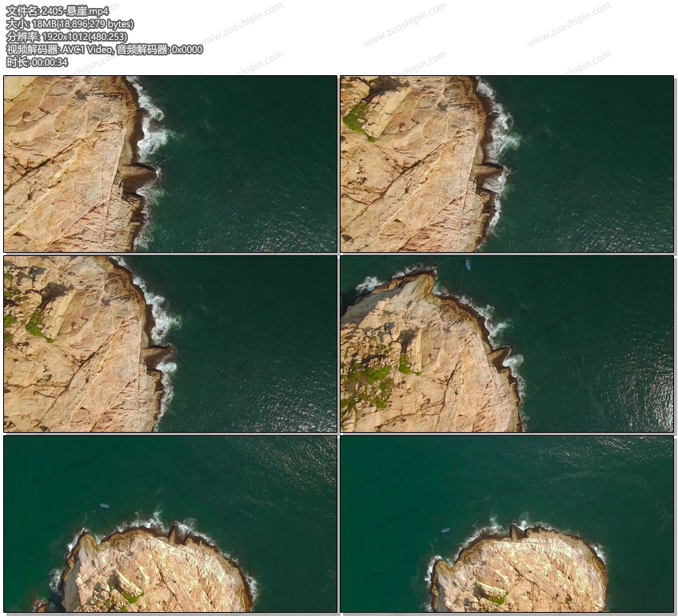Viewport: 678px width, 616px height.
Task: Click the file size line showing 18MB
Action: 70,24
